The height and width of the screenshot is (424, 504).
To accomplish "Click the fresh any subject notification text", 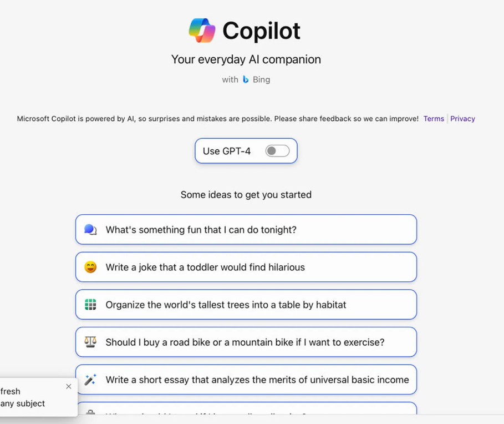I will tap(23, 397).
